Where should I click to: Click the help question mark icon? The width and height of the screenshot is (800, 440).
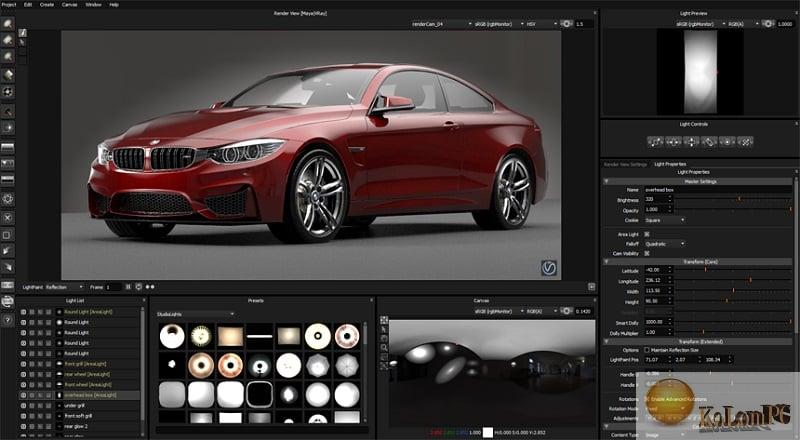(8, 320)
